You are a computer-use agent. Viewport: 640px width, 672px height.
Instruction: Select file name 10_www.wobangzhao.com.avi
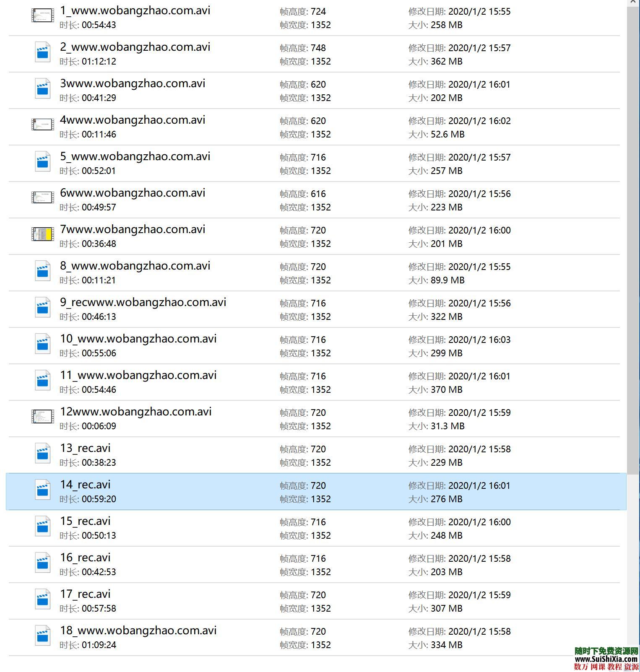click(138, 339)
